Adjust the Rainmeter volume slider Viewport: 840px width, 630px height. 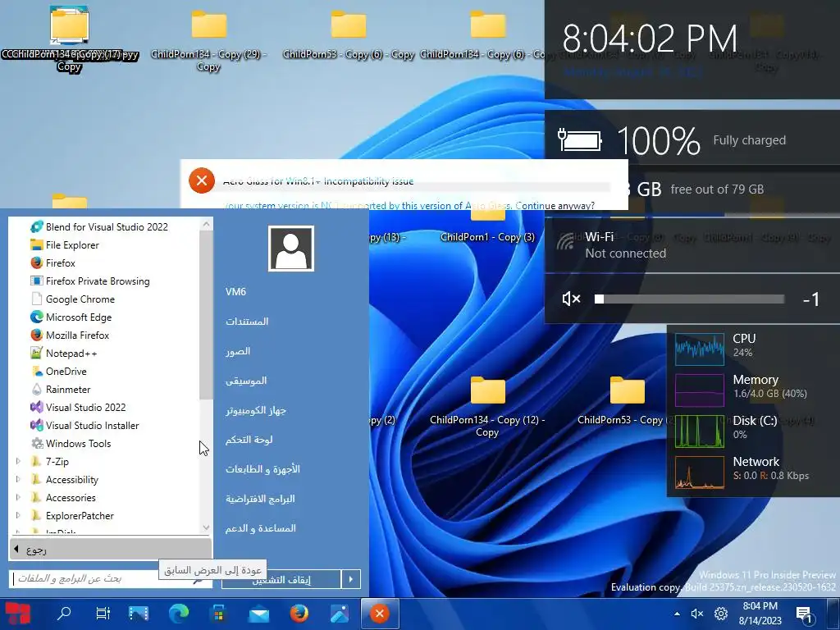pyautogui.click(x=689, y=299)
